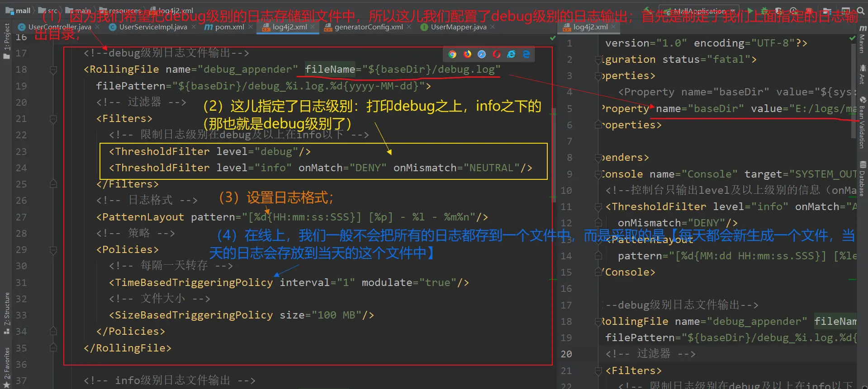The image size is (868, 389).
Task: Close the pom.xml tab
Action: click(251, 27)
